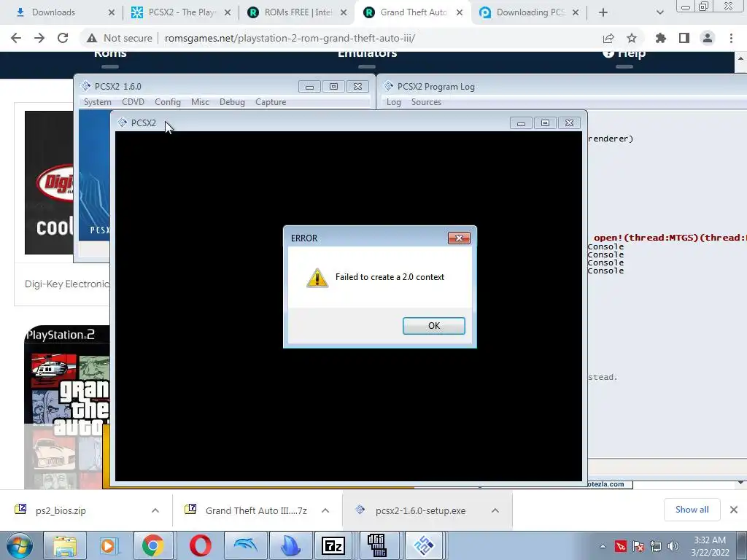Open 7-Zip from taskbar

pyautogui.click(x=333, y=545)
